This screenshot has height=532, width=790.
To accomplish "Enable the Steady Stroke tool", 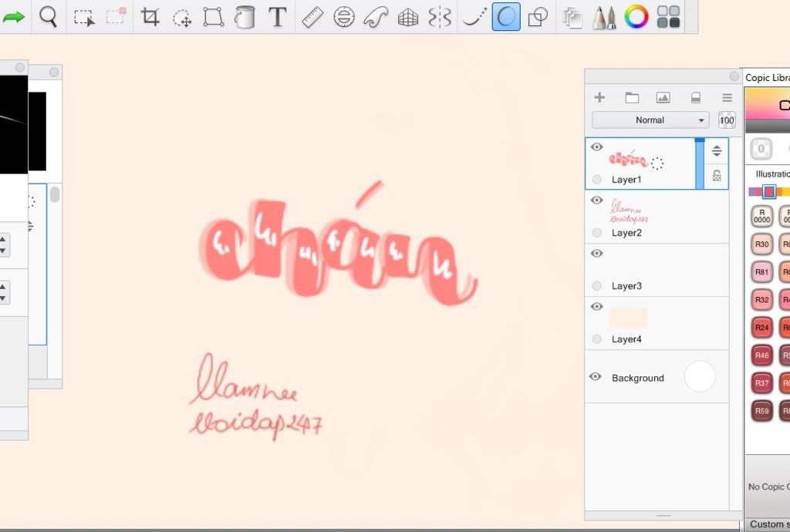I will [x=474, y=17].
